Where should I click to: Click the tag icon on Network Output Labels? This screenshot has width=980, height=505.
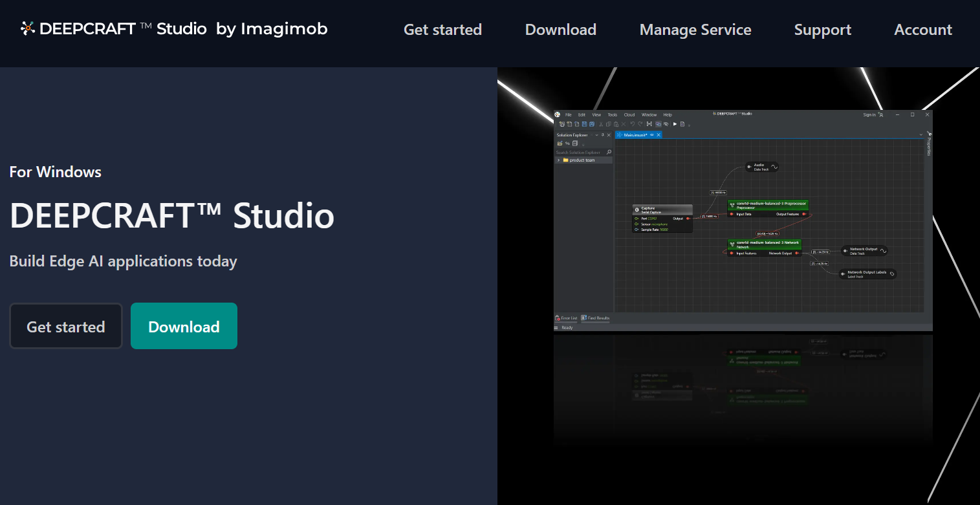coord(892,274)
